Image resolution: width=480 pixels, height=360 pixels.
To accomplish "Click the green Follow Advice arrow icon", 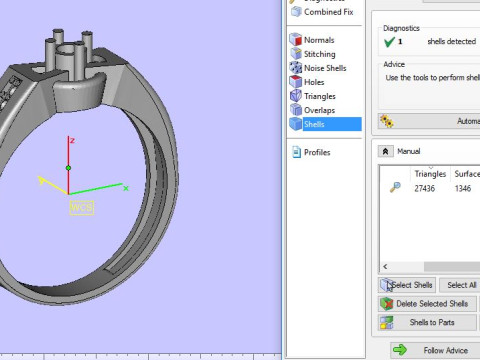I will pos(400,350).
